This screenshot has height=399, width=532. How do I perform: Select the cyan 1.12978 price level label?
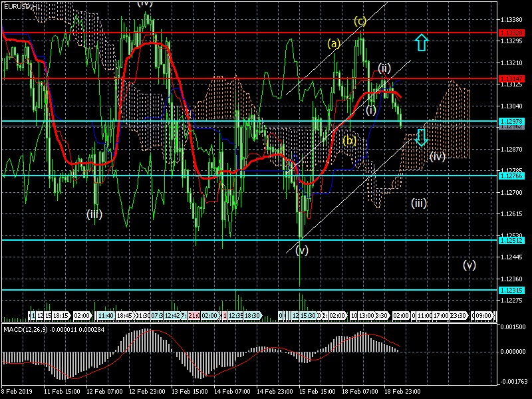click(512, 121)
